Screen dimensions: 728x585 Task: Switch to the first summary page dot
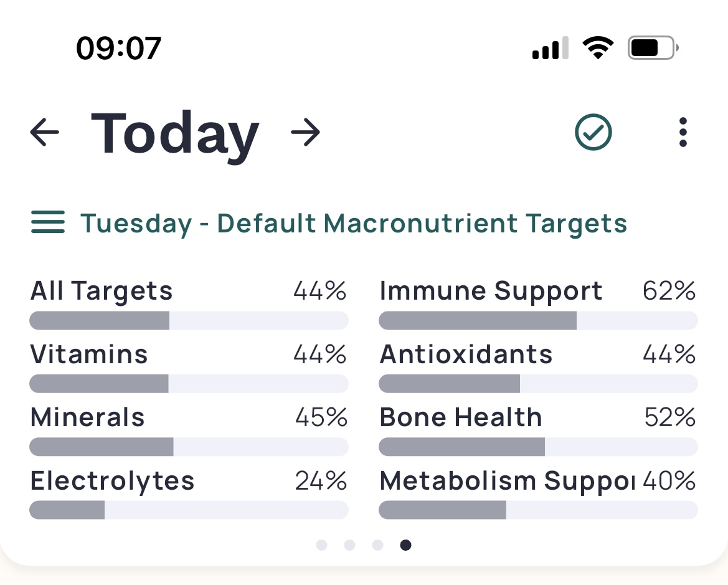[x=321, y=545]
